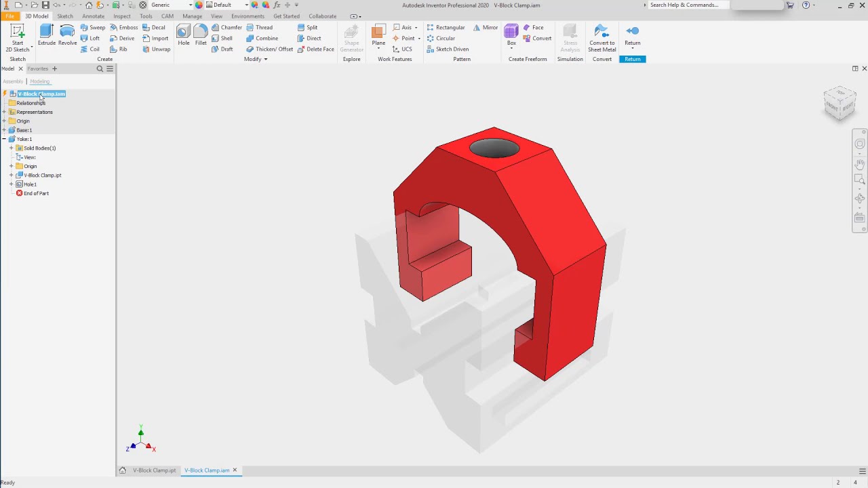Screen dimensions: 868x488
Task: Select the Revolve tool
Action: click(x=67, y=35)
